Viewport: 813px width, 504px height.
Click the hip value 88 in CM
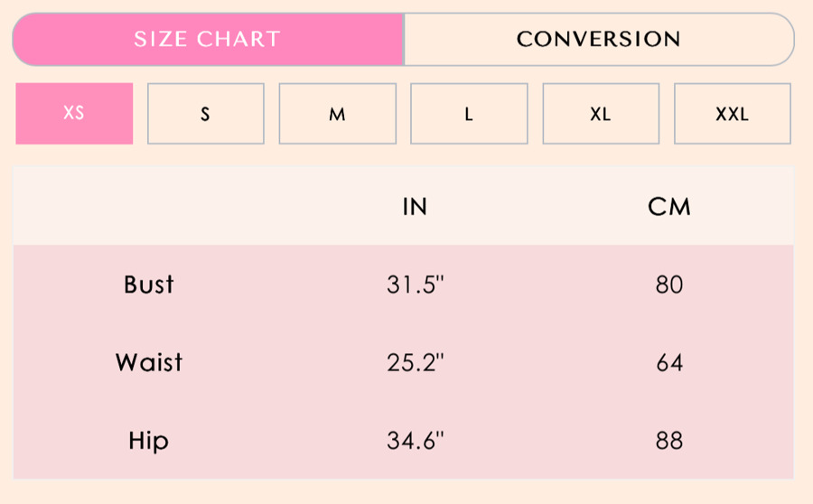tap(669, 442)
